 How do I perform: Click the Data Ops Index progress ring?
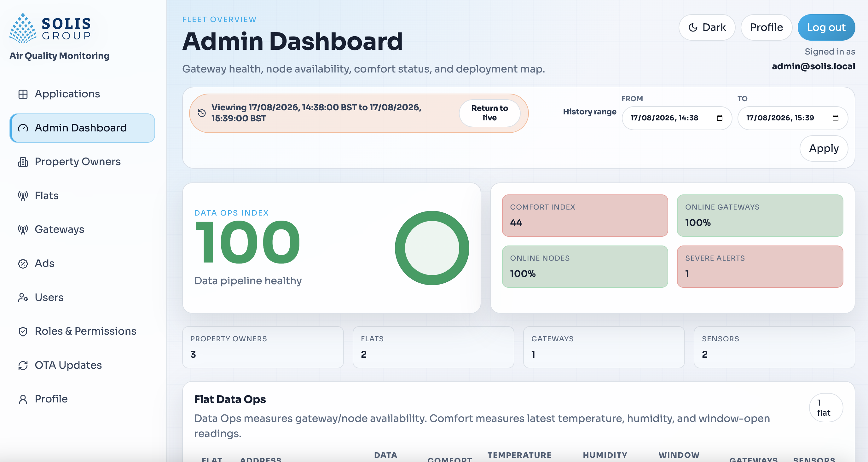coord(432,248)
